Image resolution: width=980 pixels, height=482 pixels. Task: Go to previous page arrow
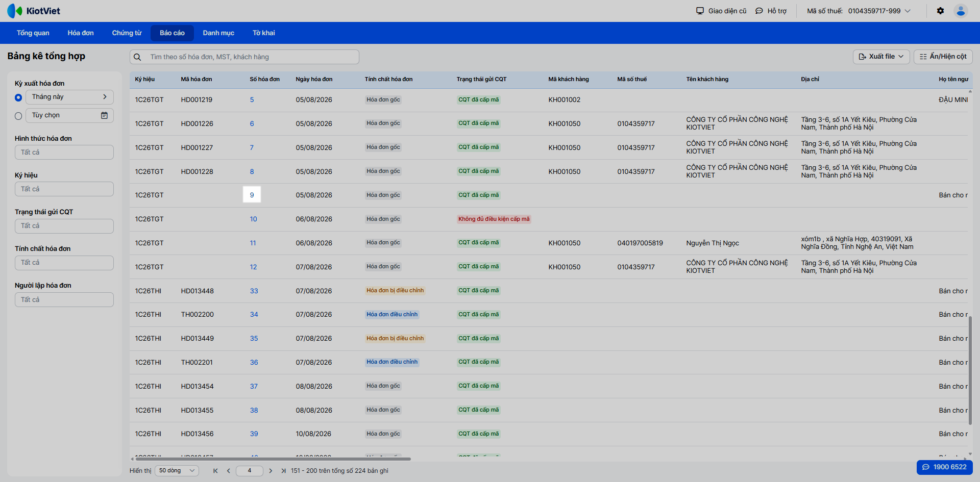228,471
